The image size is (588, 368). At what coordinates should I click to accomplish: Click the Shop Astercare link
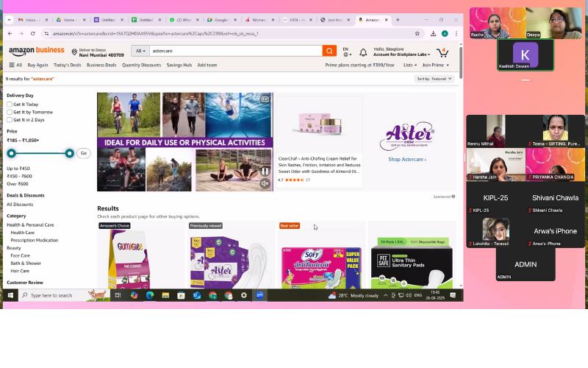point(407,159)
